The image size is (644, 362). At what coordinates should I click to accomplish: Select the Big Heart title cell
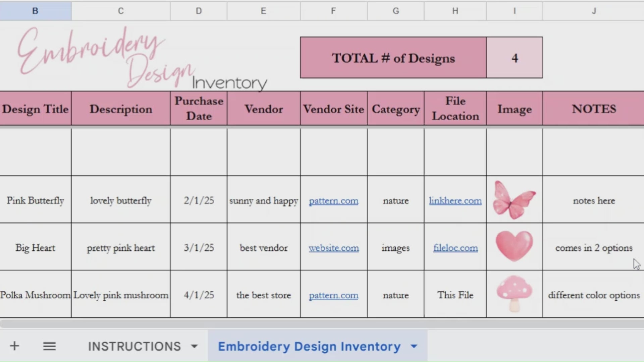[35, 248]
